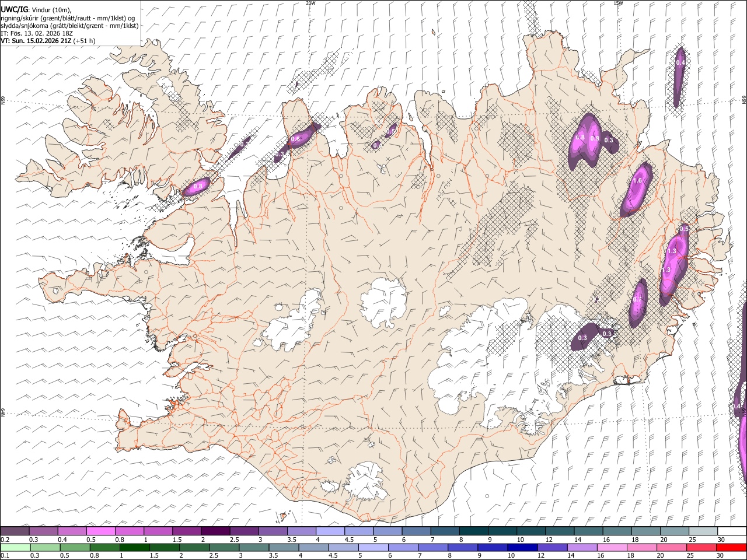Click the pink 16–18 rain swatch
747x560 pixels.
pyautogui.click(x=612, y=548)
